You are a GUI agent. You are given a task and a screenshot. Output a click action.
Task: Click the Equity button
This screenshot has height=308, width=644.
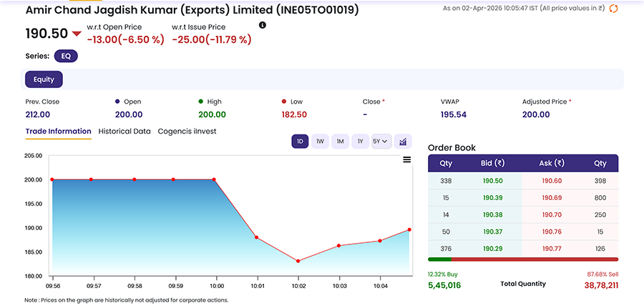point(44,79)
